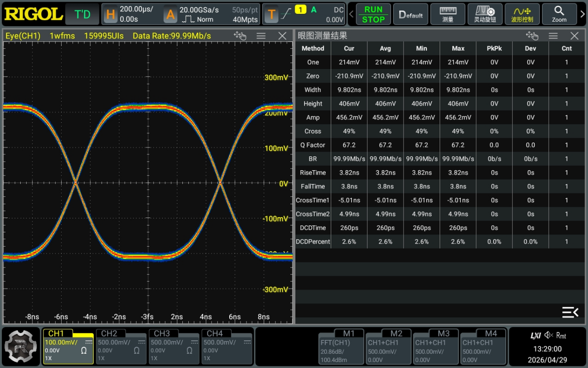Open the Eye(CH1) window hamburger menu
The height and width of the screenshot is (368, 588).
click(261, 36)
